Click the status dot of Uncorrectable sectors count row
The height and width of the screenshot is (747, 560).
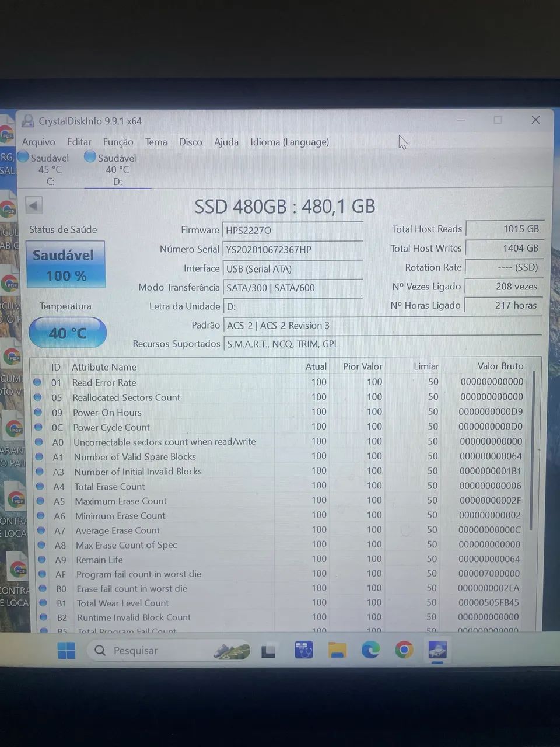point(40,442)
